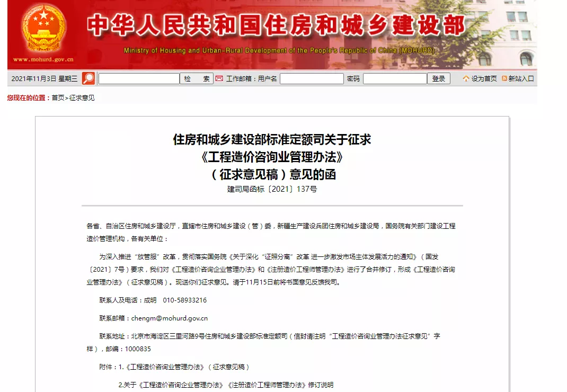567x392 pixels.
Task: Click the English ministry name subtitle
Action: tap(279, 51)
